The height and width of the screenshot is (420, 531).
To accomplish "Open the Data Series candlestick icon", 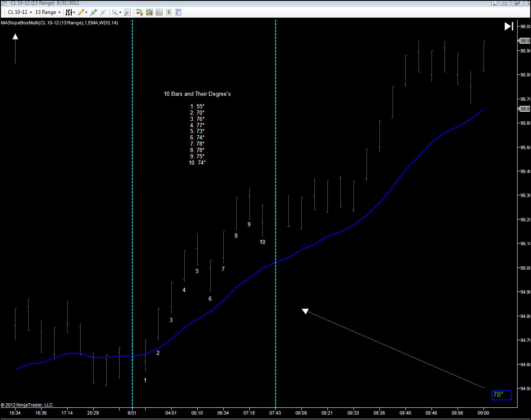I will [149, 12].
